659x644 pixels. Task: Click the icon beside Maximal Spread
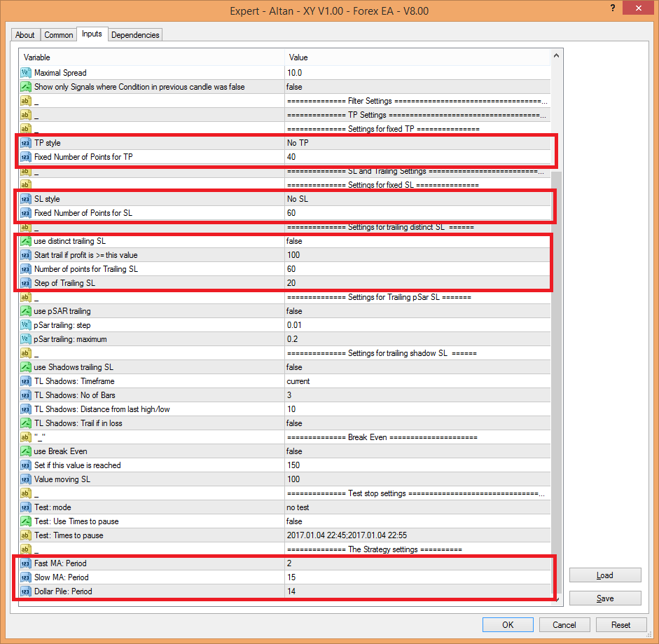[26, 73]
